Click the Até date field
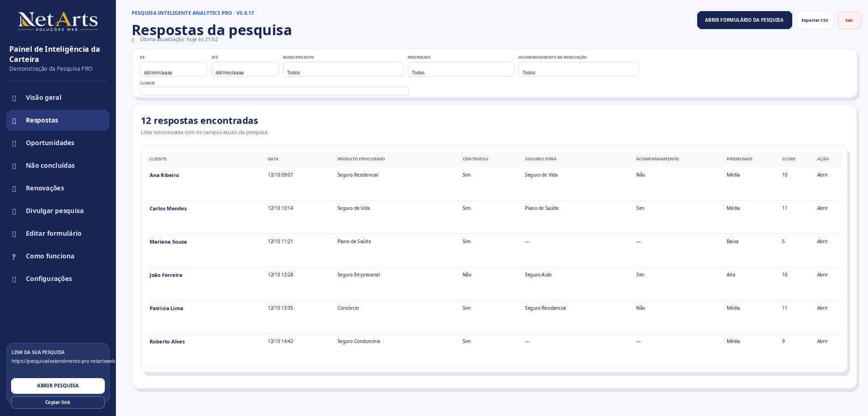Viewport: 868px width, 416px height. click(245, 69)
